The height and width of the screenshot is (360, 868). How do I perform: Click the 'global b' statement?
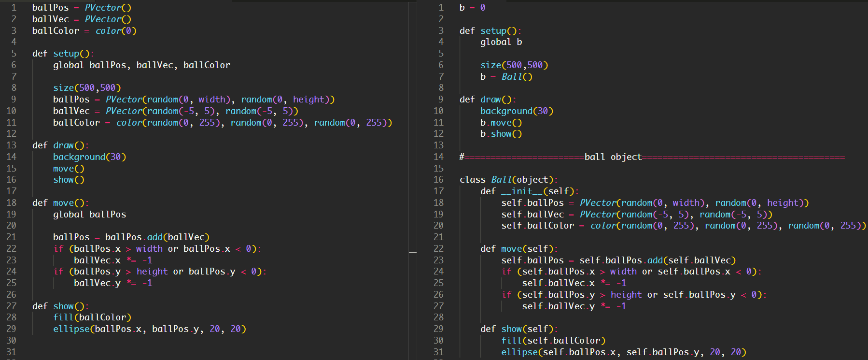501,42
